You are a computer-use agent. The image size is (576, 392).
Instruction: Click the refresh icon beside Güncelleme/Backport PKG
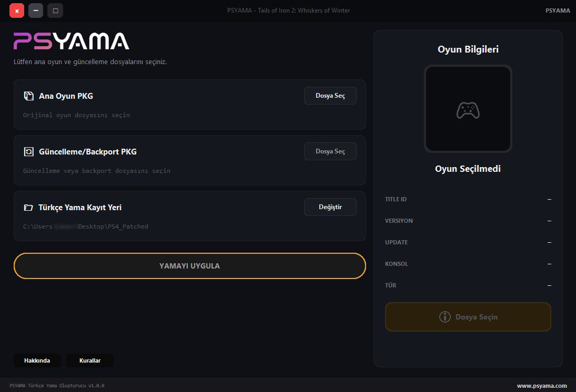[x=28, y=152]
